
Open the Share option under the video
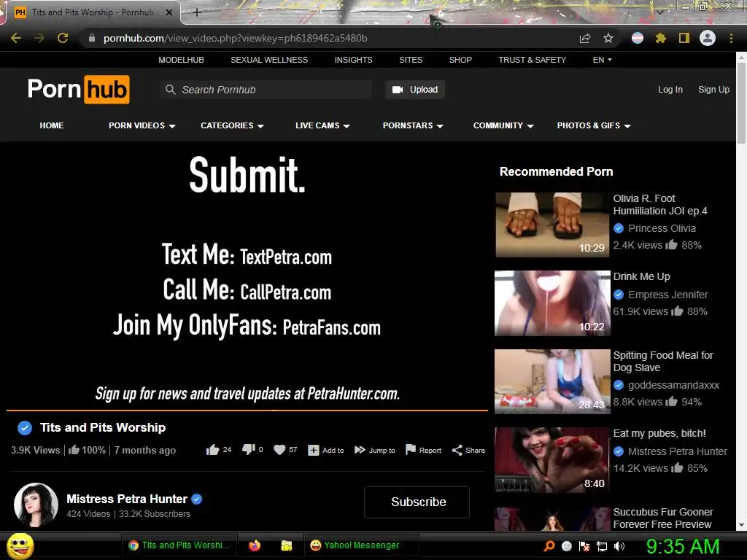468,450
